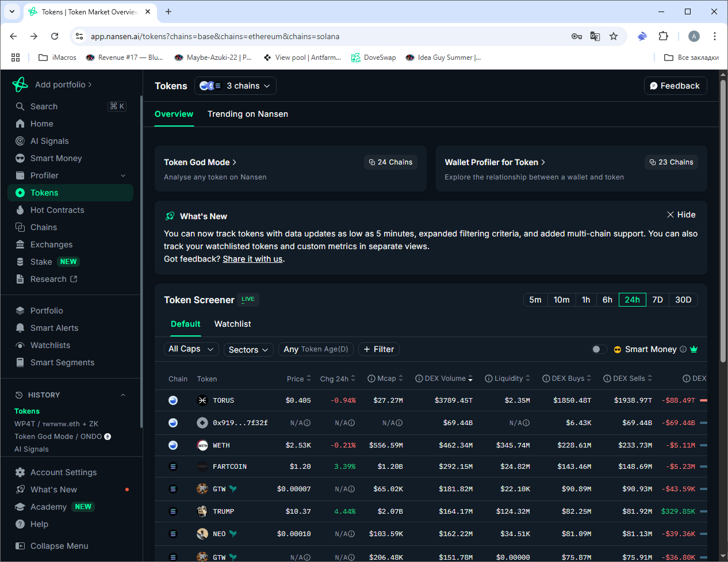Select the 30D timeframe

click(683, 300)
